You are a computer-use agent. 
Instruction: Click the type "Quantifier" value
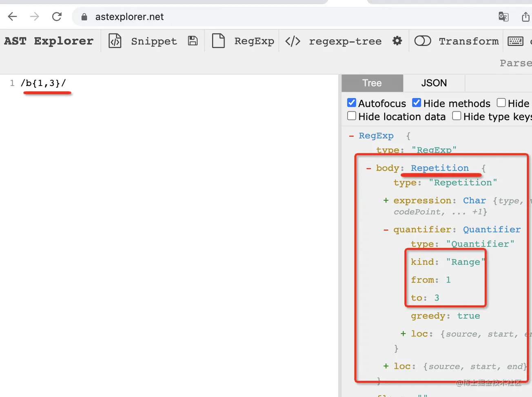480,244
